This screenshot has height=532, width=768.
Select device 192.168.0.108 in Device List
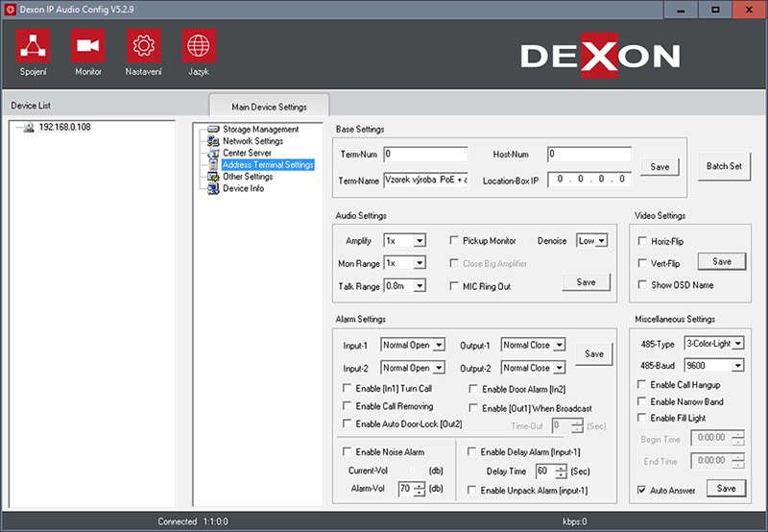(x=64, y=127)
